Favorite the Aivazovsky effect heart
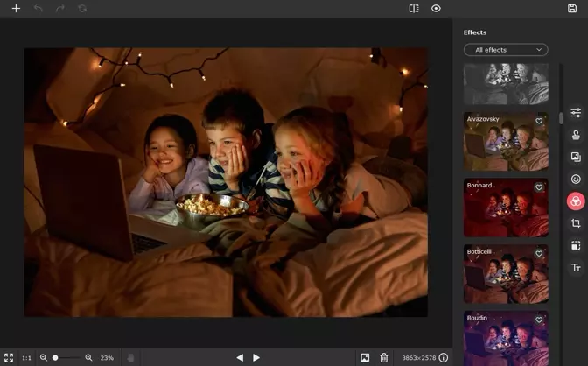This screenshot has width=588, height=366. [539, 121]
